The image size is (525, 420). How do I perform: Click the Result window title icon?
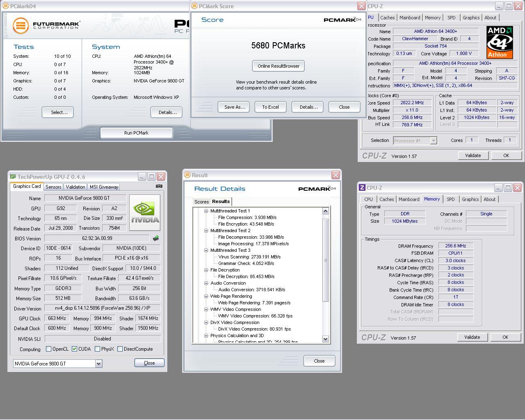pos(187,175)
